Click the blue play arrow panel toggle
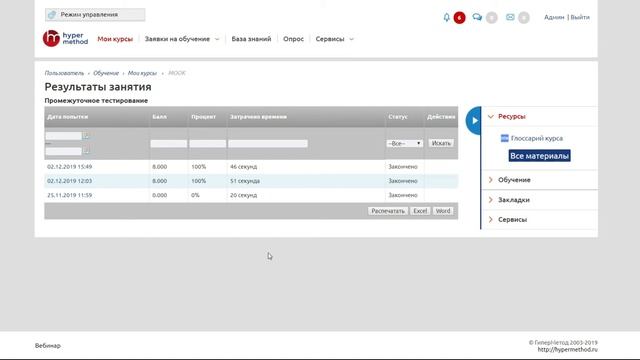Screen dimensions: 640x360 pyautogui.click(x=473, y=120)
